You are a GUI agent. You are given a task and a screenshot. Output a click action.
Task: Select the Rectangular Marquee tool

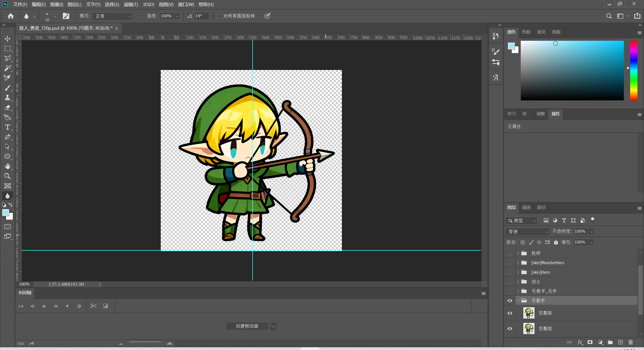(x=7, y=49)
